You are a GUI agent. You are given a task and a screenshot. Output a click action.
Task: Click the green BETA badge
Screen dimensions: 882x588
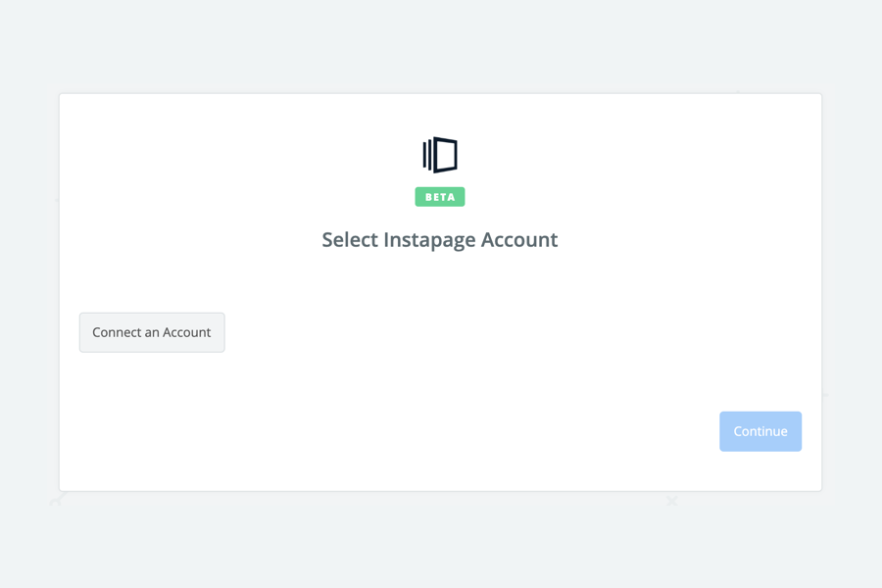440,197
